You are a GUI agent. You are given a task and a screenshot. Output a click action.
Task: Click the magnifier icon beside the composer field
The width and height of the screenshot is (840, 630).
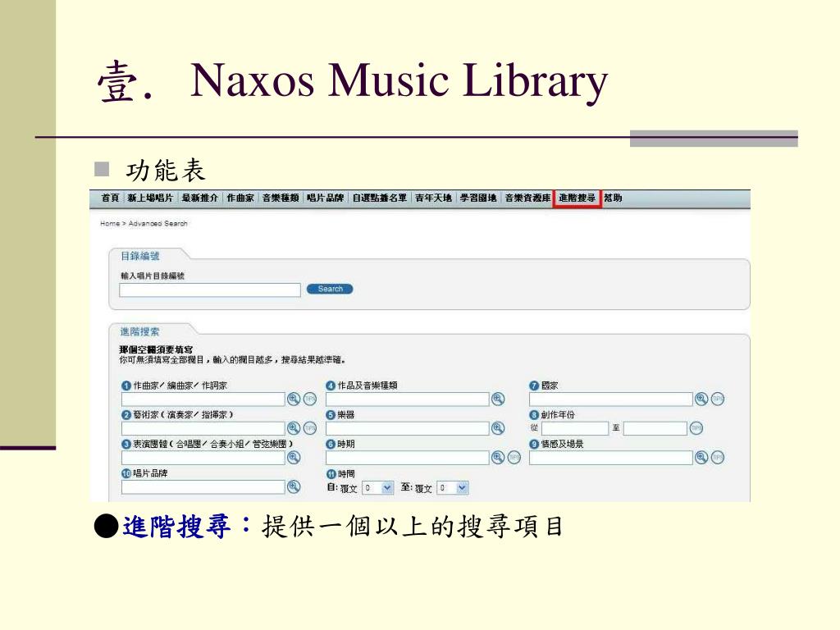294,399
